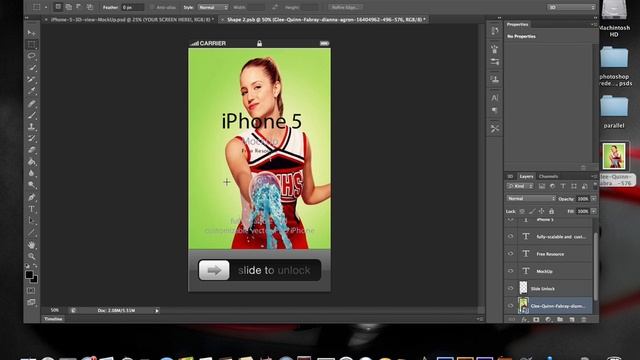Hide the fully-scalable text layer

pos(511,236)
